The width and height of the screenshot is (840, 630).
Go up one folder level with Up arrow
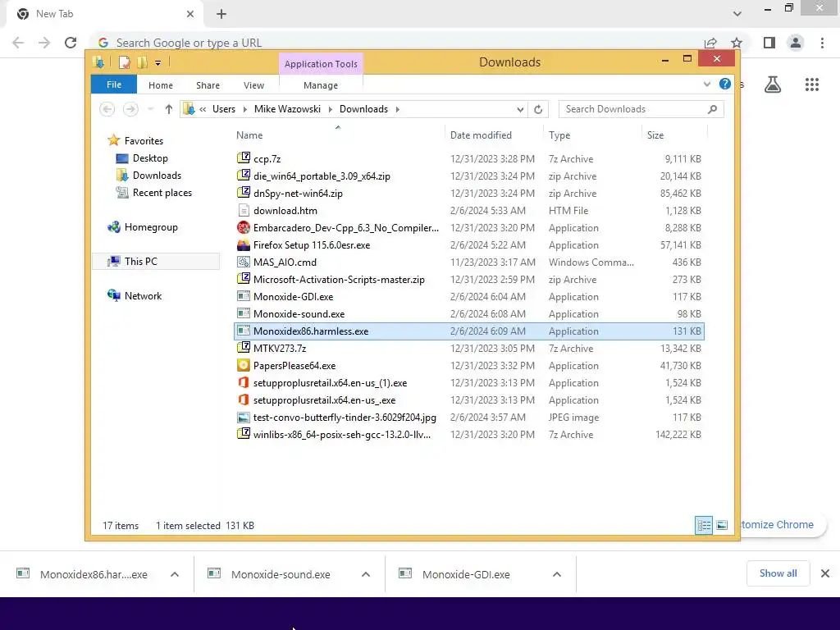(x=169, y=109)
